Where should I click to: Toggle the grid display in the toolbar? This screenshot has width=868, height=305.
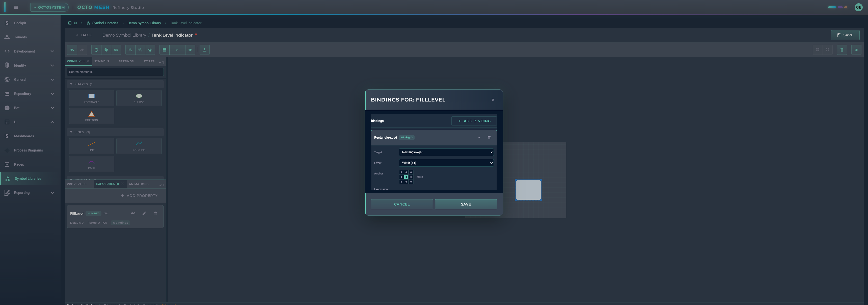pyautogui.click(x=165, y=49)
